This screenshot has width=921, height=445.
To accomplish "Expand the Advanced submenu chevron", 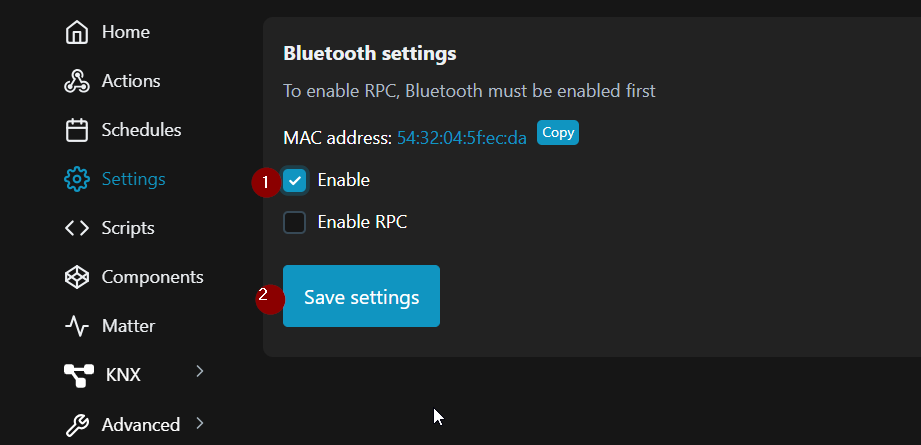I will click(x=200, y=423).
